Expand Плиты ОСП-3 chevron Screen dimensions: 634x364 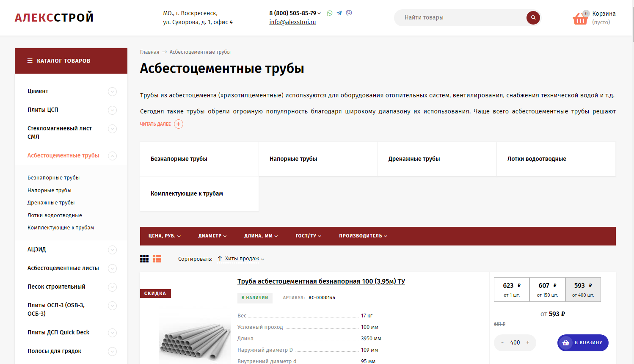(x=112, y=306)
